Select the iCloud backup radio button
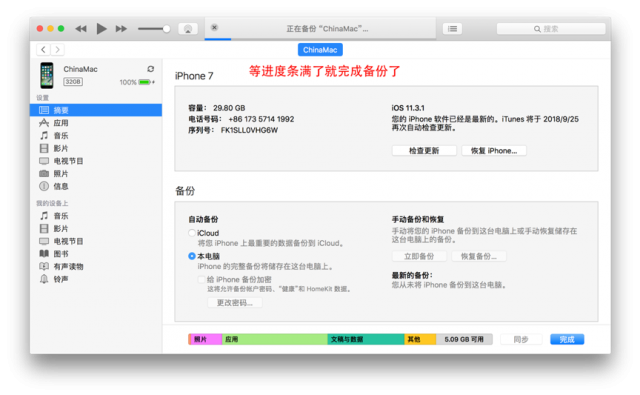 [x=191, y=233]
